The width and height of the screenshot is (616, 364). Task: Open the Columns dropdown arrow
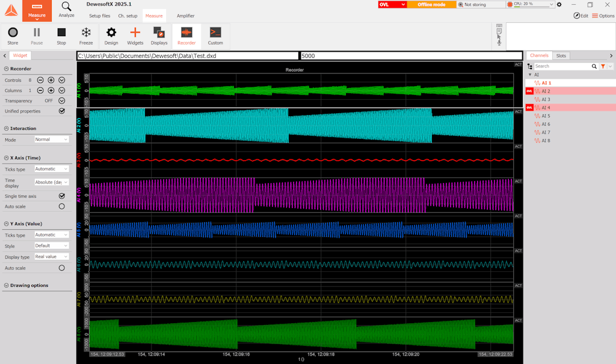[x=62, y=90]
